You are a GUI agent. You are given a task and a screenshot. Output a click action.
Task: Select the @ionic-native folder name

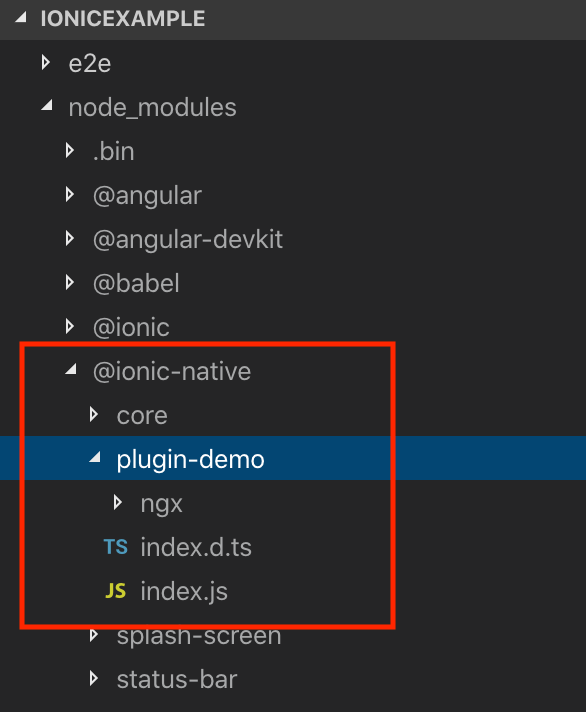tap(172, 372)
